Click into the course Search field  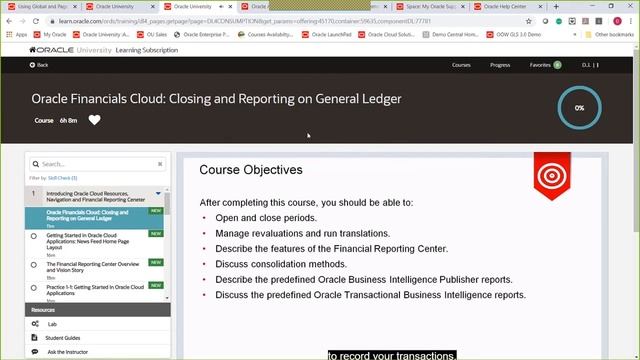(98, 164)
